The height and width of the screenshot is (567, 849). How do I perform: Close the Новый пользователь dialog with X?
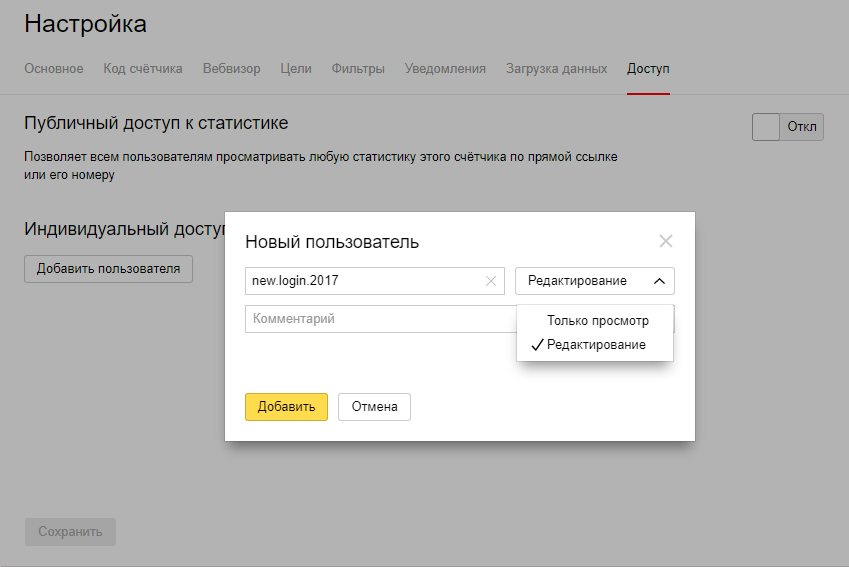666,241
